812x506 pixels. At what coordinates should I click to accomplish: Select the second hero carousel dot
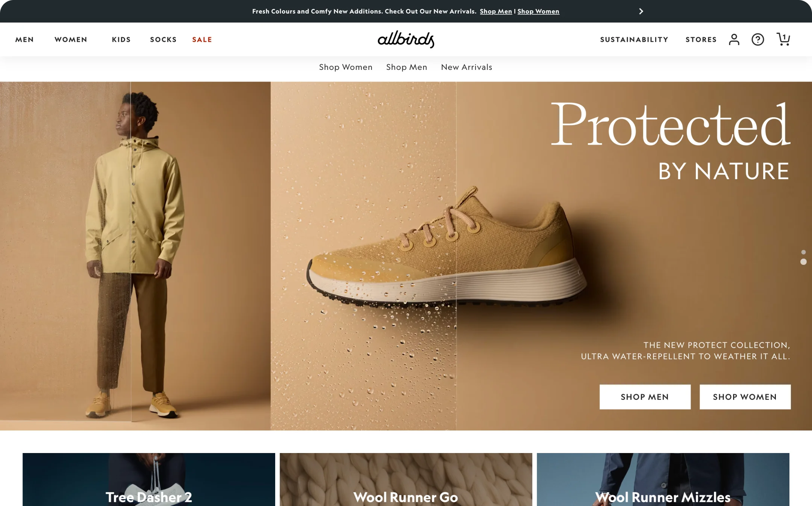tap(803, 261)
